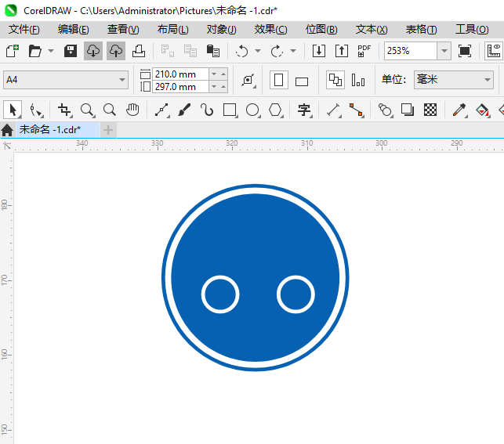
Task: Click the Import icon
Action: (x=319, y=51)
